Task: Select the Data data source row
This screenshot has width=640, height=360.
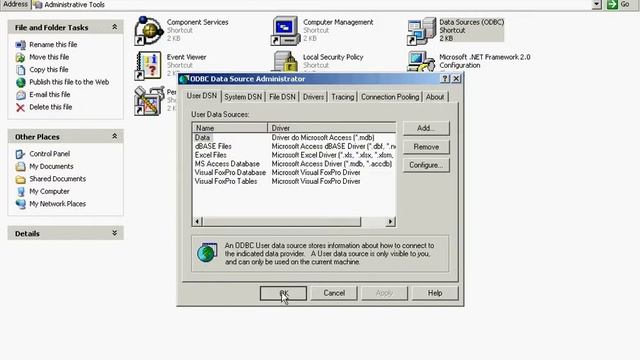Action: pyautogui.click(x=294, y=138)
